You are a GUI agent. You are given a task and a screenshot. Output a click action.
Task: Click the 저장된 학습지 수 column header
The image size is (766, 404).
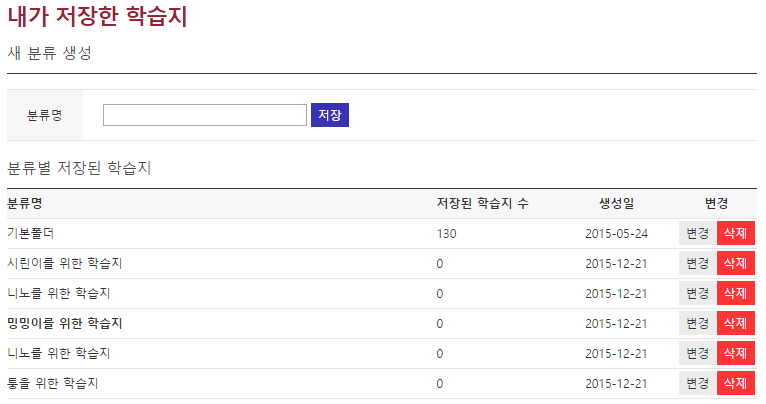[482, 203]
